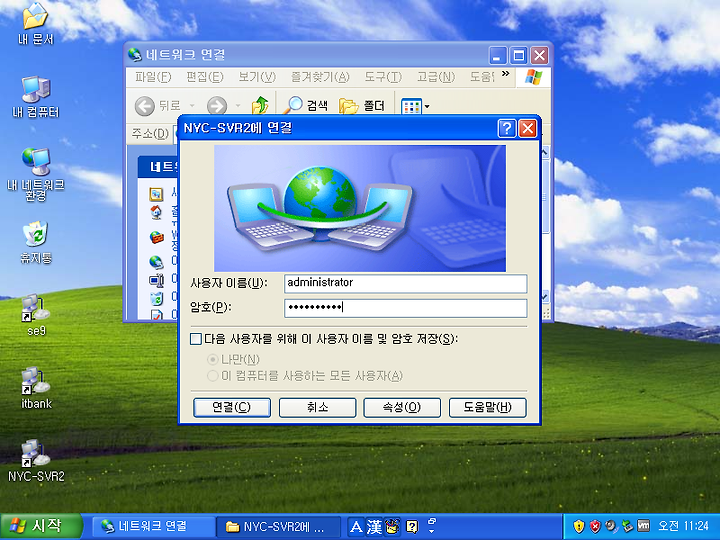The height and width of the screenshot is (540, 720).
Task: Click the dialog's question mark help button
Action: [x=507, y=129]
